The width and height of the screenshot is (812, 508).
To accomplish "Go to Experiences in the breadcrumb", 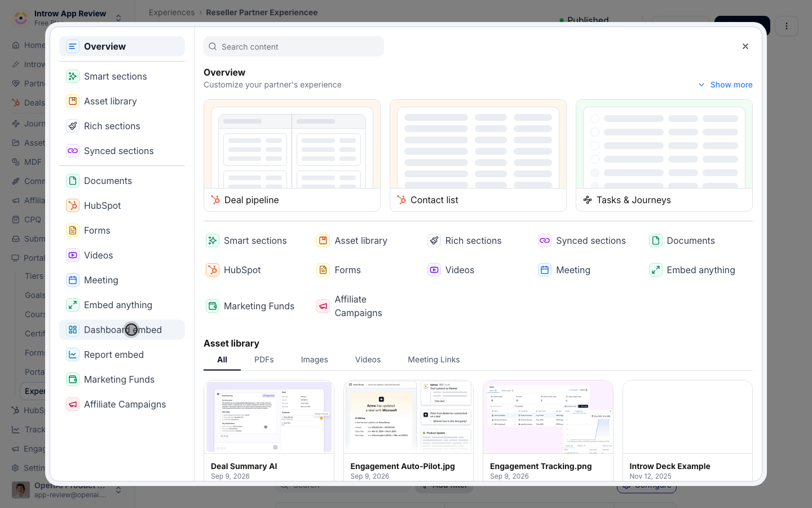I will (171, 12).
